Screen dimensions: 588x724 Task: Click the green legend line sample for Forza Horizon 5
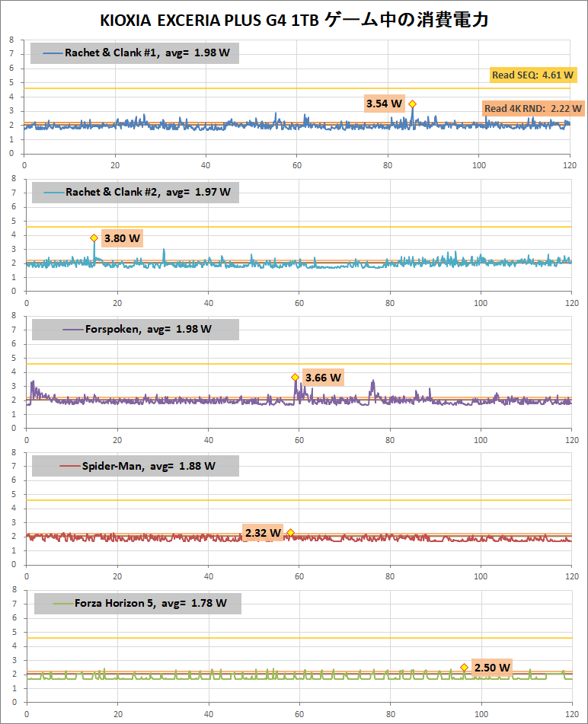[63, 604]
